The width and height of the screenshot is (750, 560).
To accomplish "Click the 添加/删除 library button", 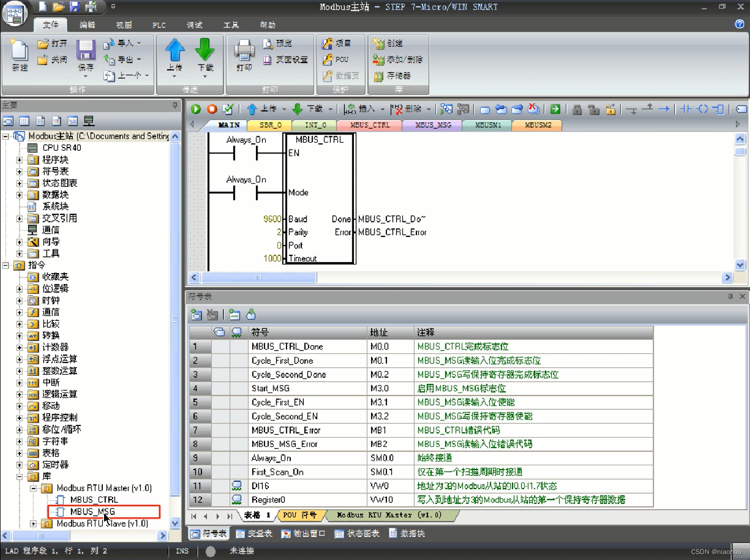I will point(399,60).
